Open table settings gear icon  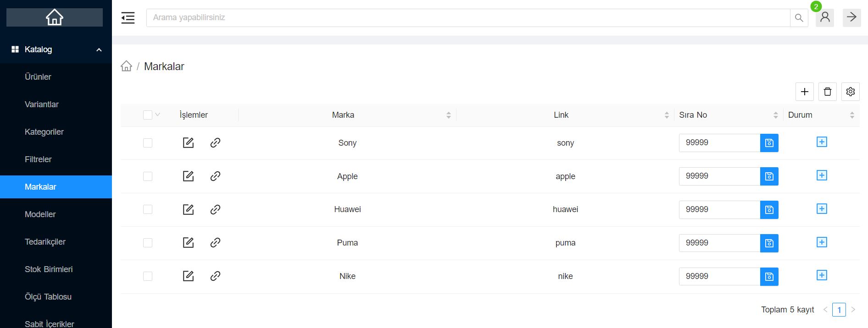pyautogui.click(x=851, y=92)
